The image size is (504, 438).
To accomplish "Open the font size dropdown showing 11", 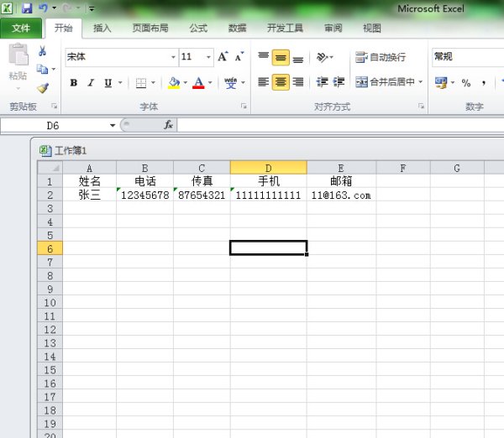I will tap(208, 57).
